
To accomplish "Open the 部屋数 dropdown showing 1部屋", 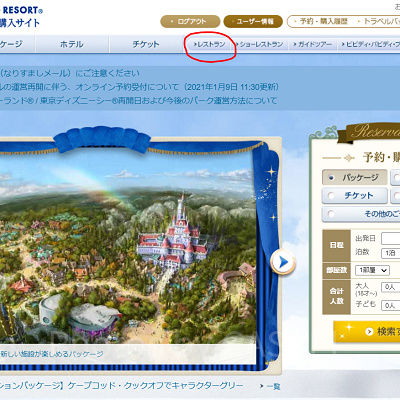I will (372, 270).
